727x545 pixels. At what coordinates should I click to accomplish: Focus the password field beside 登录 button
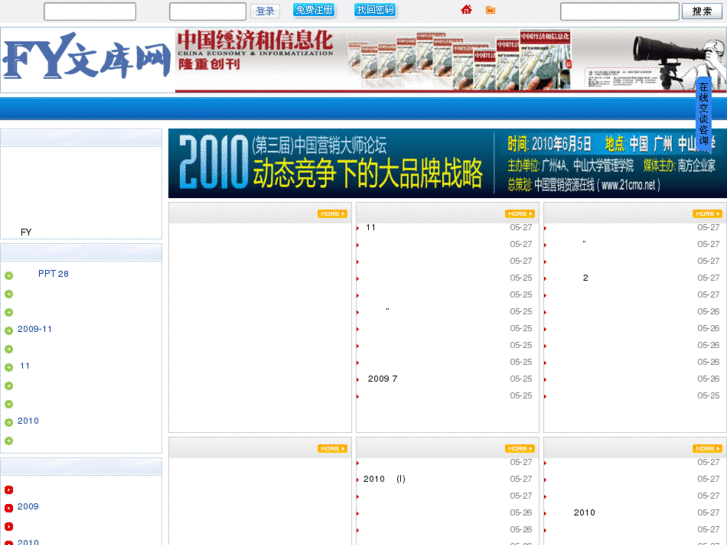pyautogui.click(x=208, y=12)
